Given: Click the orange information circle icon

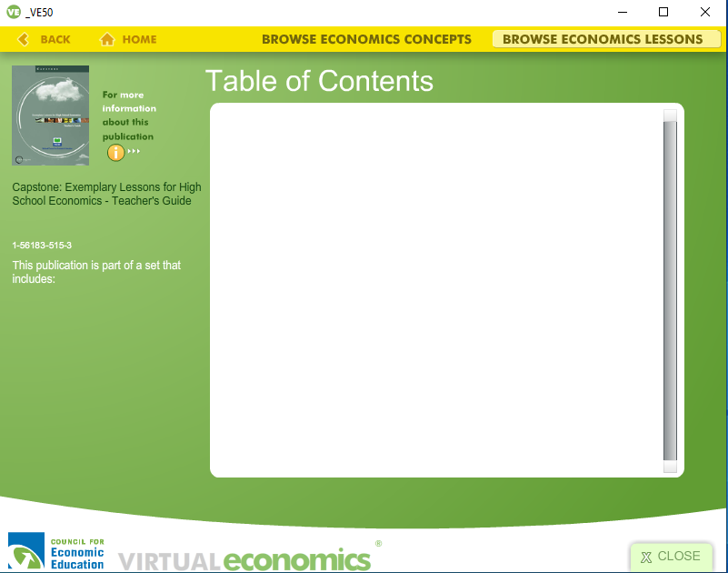Looking at the screenshot, I should click(x=115, y=152).
